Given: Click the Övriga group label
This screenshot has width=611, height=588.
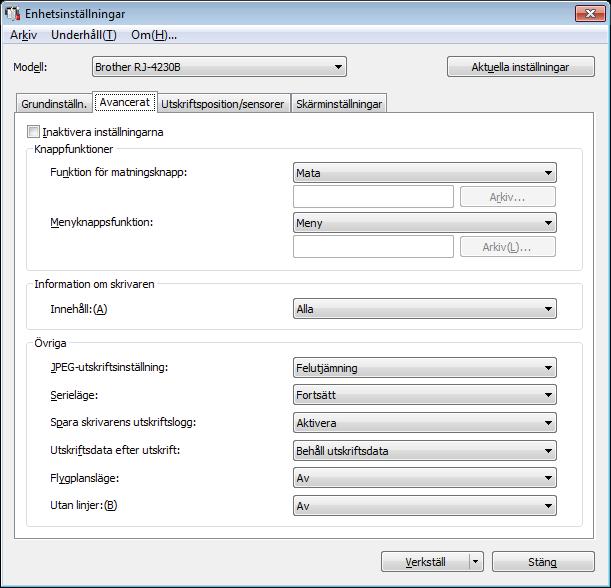Looking at the screenshot, I should click(x=50, y=343).
